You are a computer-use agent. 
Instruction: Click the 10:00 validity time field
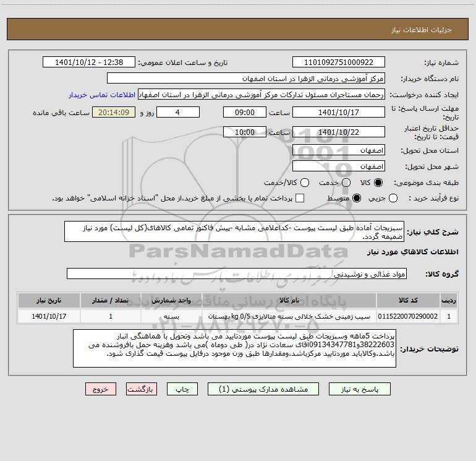245,132
